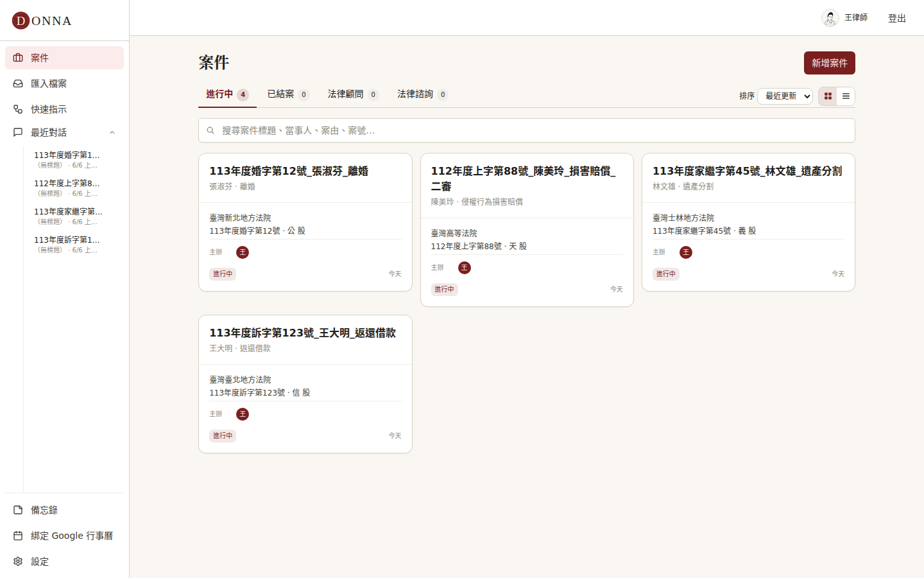Click 王 avatar on 林文雄 遺產分割 card

pyautogui.click(x=686, y=252)
